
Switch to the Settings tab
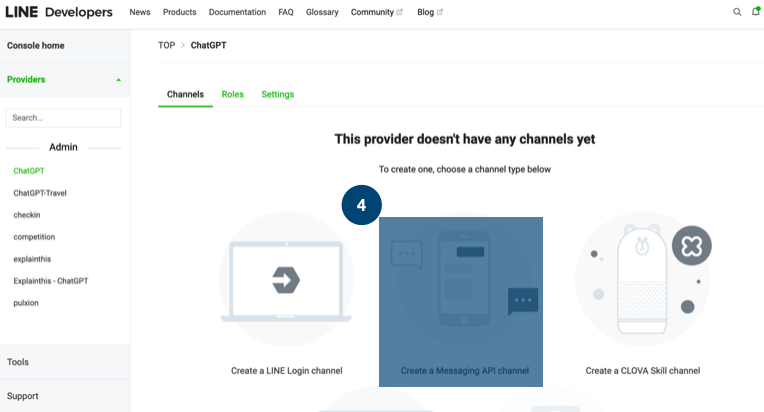(278, 94)
